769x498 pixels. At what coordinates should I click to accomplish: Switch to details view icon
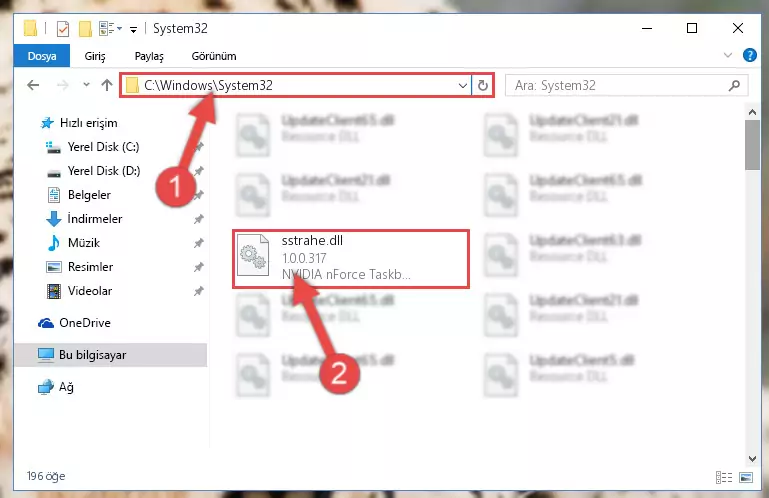[723, 477]
